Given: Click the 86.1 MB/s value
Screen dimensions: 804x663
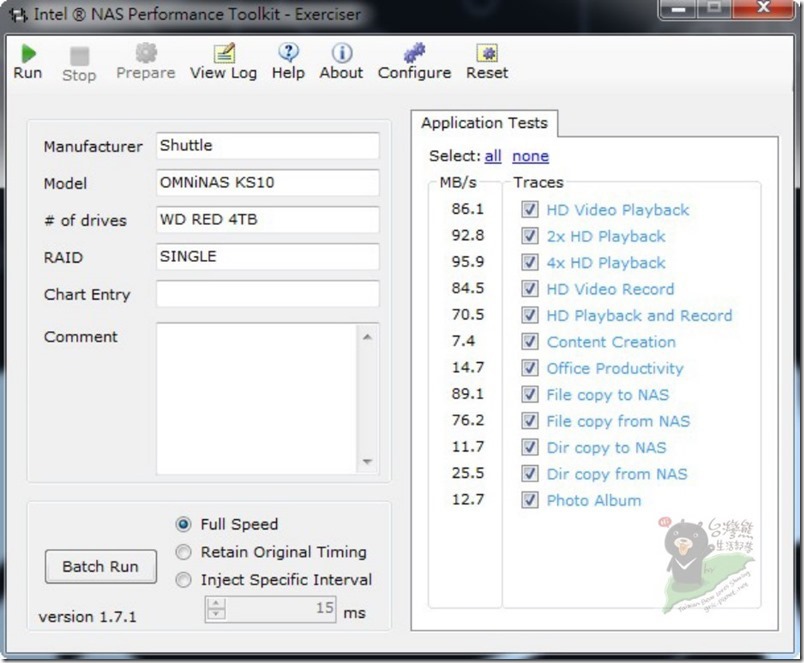Looking at the screenshot, I should pos(468,209).
